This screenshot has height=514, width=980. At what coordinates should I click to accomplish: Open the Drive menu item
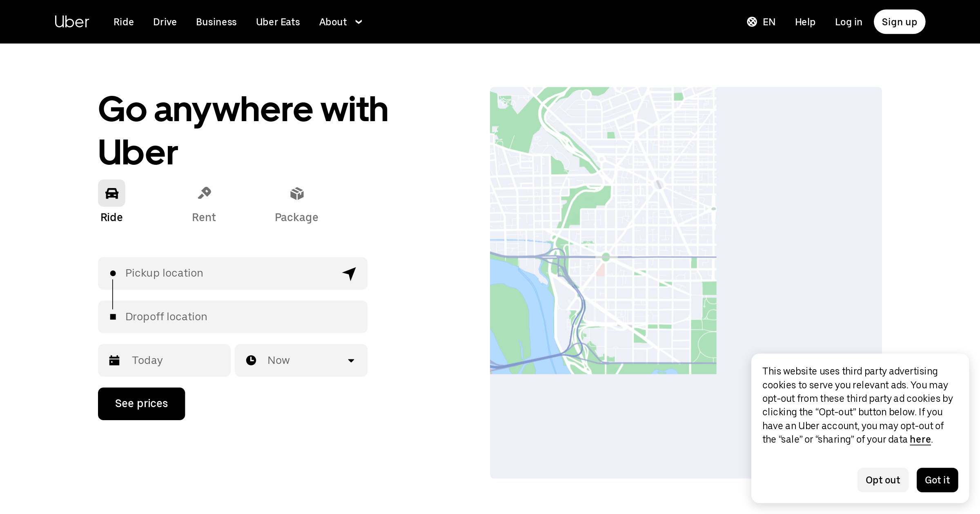165,22
